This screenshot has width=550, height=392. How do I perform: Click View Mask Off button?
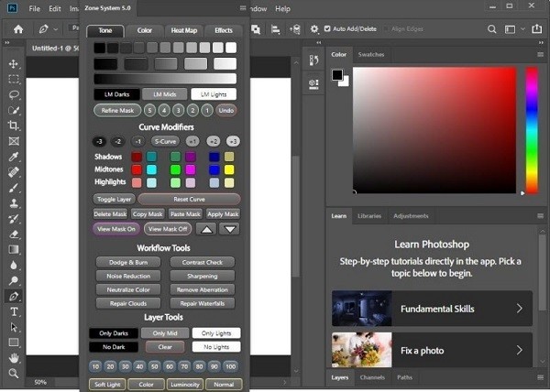pos(166,229)
